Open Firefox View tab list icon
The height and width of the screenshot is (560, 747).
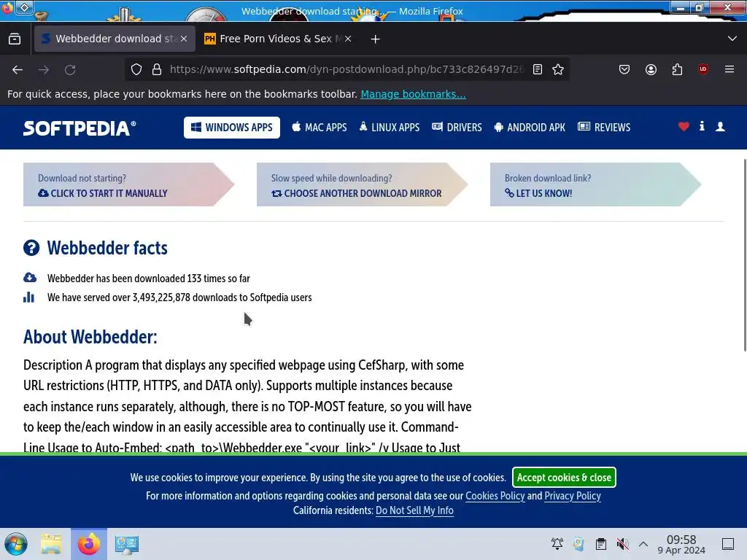coord(15,39)
